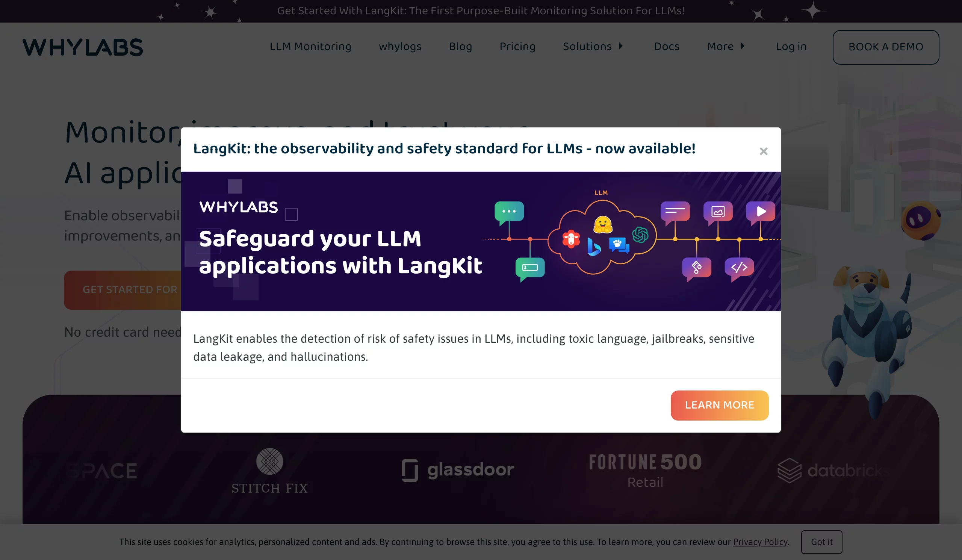Expand the More navigation dropdown
Viewport: 962px width, 560px height.
click(x=727, y=47)
